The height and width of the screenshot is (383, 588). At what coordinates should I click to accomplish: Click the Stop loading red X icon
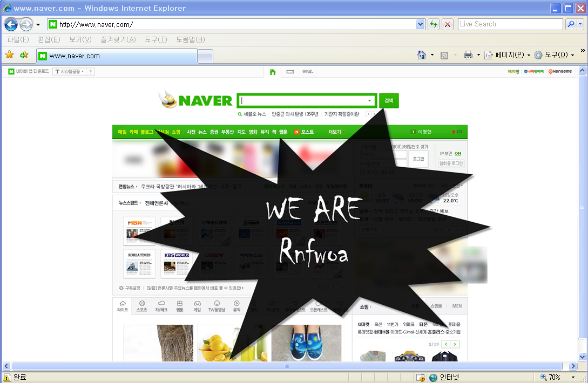tap(448, 25)
